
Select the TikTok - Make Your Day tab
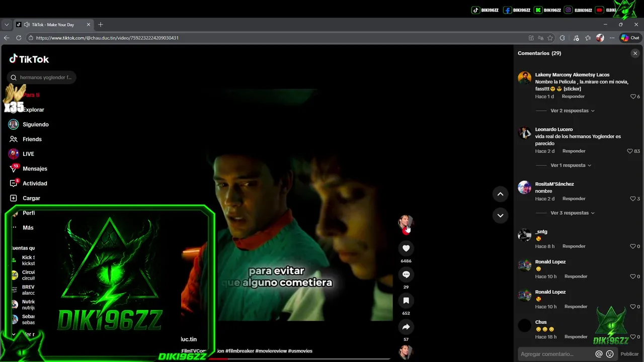point(53,25)
